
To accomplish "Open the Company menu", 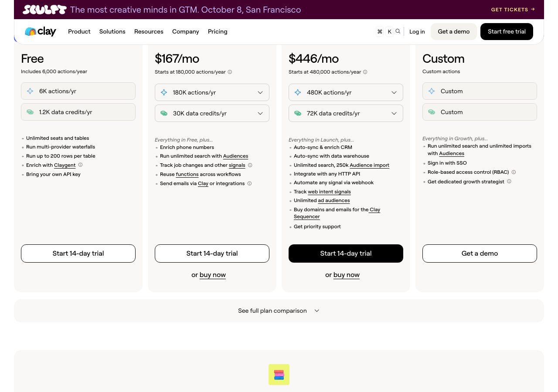I will (x=186, y=31).
